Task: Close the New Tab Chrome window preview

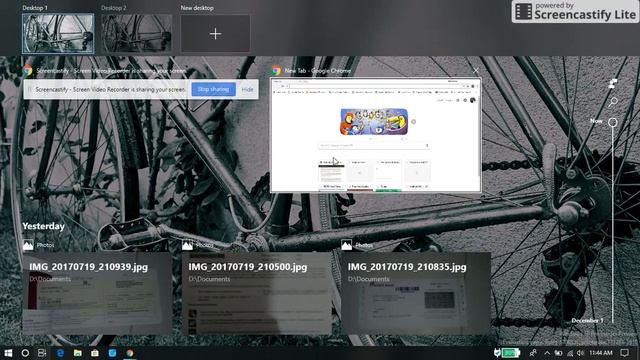Action: pos(476,71)
